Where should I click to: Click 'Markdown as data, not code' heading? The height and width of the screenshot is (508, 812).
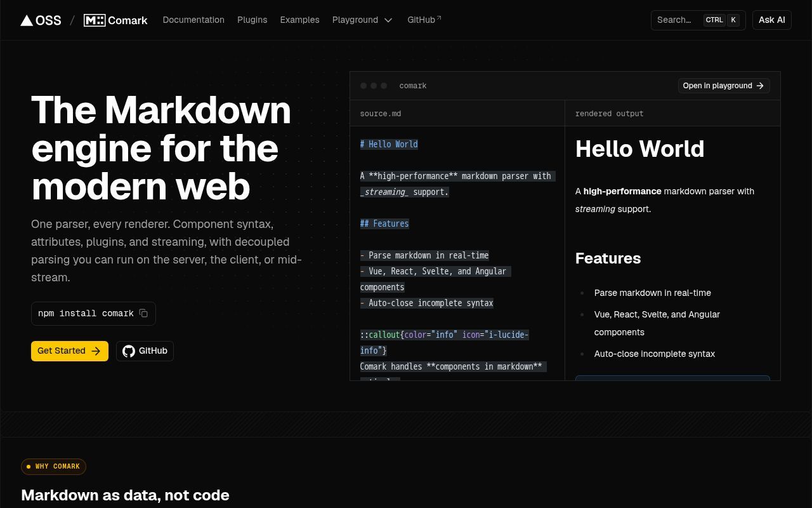125,495
